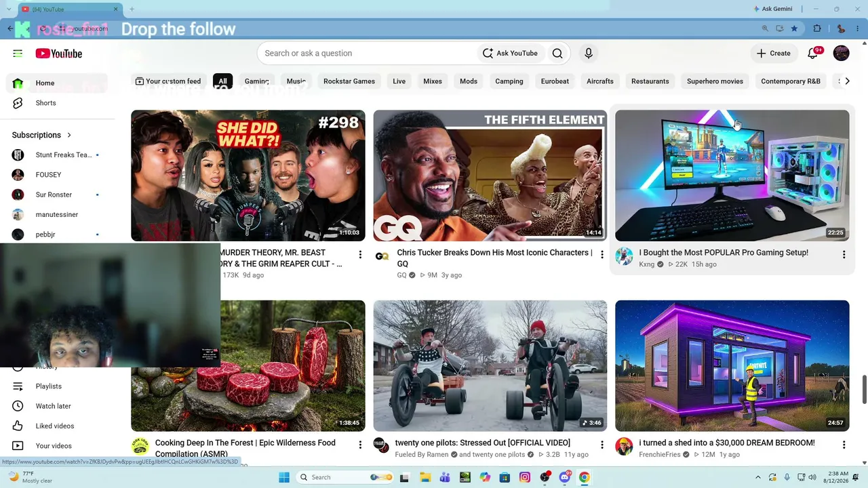Open the browser extensions puzzle icon
This screenshot has width=868, height=488.
[x=817, y=28]
